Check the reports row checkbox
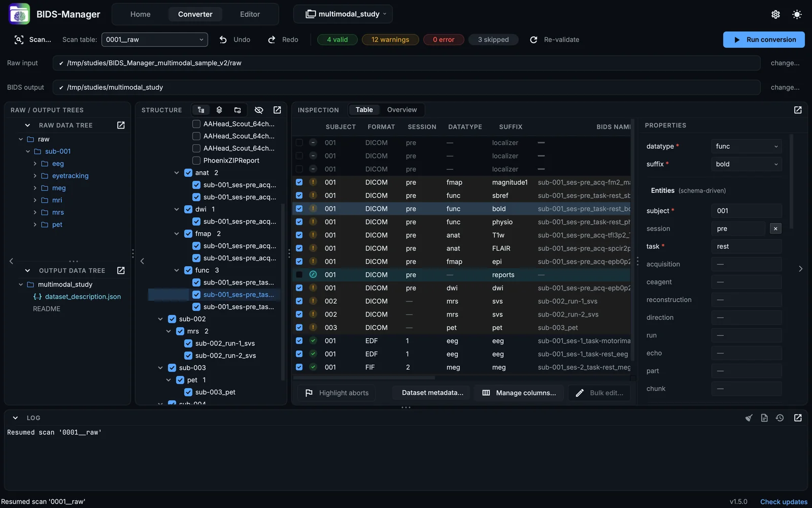Viewport: 812px width, 508px height. point(299,275)
